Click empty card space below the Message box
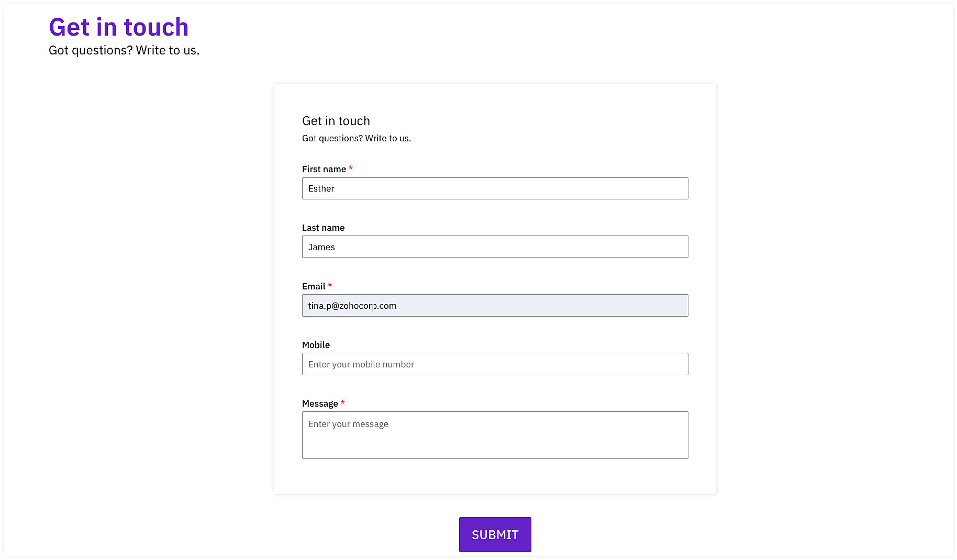 [495, 476]
